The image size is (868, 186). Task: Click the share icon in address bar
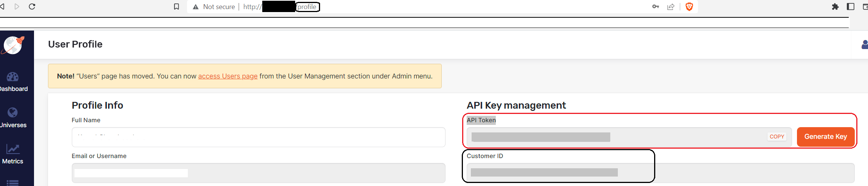click(671, 7)
